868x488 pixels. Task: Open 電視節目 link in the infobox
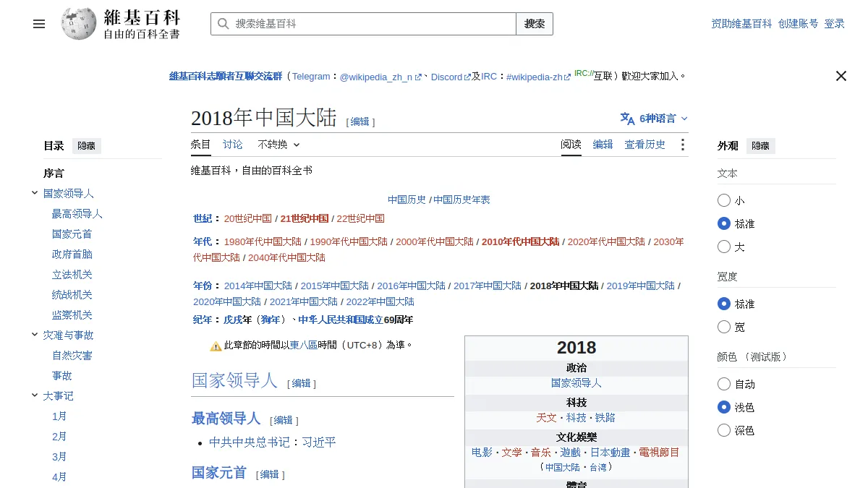pos(660,453)
